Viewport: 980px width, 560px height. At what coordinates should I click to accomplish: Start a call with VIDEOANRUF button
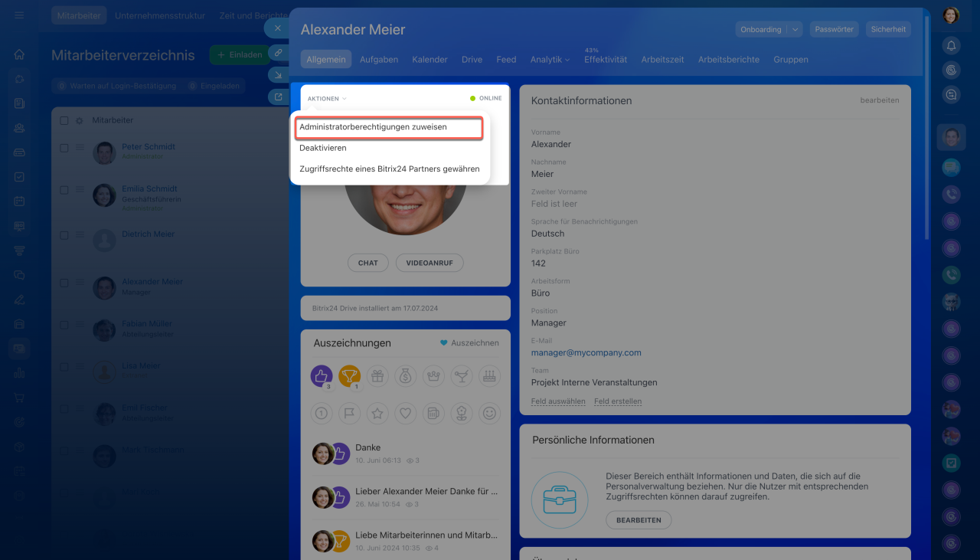[x=430, y=263]
